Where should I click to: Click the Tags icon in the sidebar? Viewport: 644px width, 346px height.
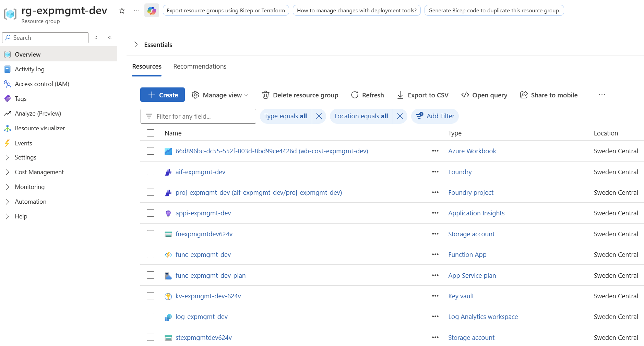(8, 99)
